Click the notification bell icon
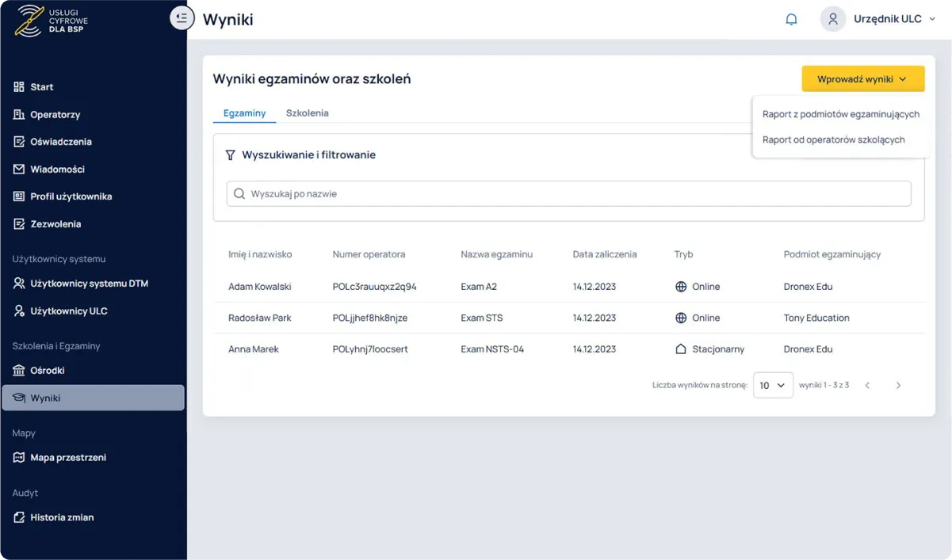Viewport: 952px width, 560px height. coord(791,18)
